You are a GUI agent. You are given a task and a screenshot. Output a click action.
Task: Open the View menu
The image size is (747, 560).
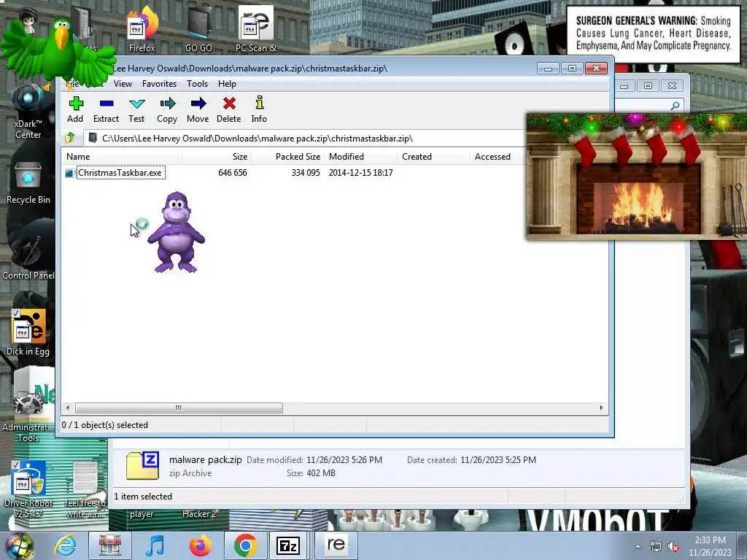pyautogui.click(x=123, y=84)
